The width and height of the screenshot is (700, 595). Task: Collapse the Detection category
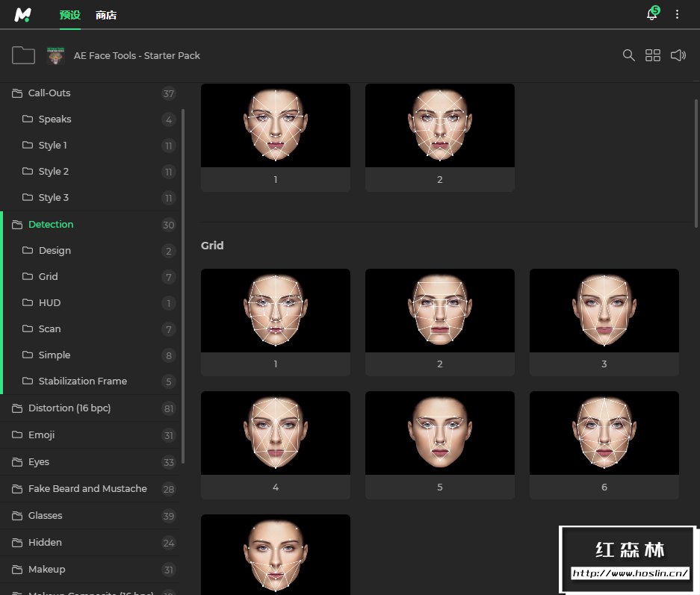click(x=51, y=224)
